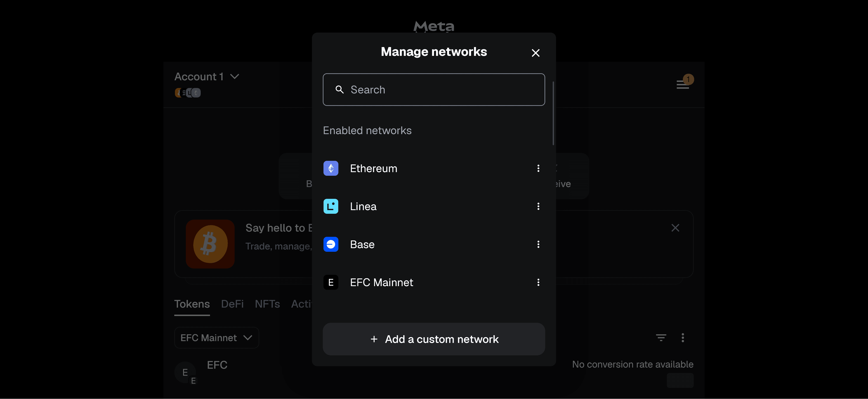This screenshot has height=399, width=868.
Task: Close the Manage networks dialog
Action: pyautogui.click(x=535, y=53)
